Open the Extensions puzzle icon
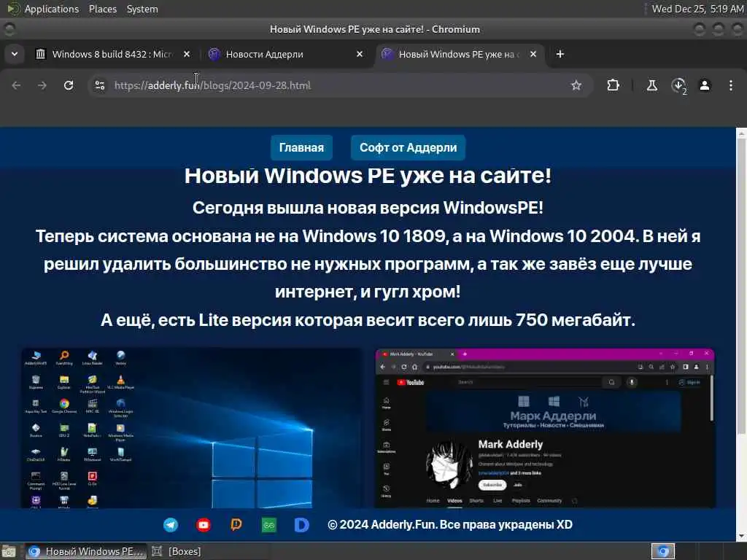Image resolution: width=747 pixels, height=560 pixels. click(613, 85)
